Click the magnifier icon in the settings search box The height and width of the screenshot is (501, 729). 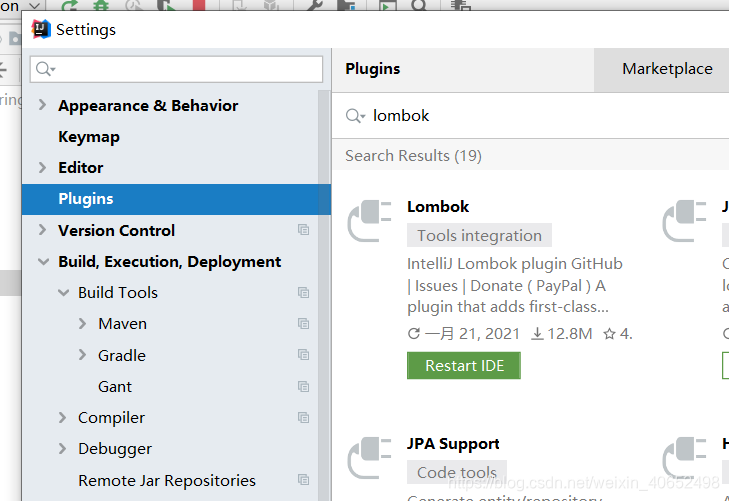[x=45, y=69]
